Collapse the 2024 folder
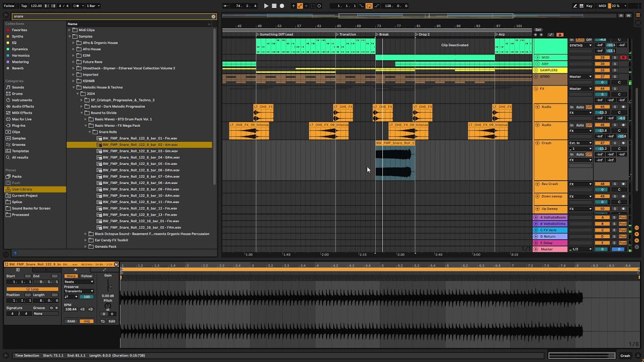 77,94
